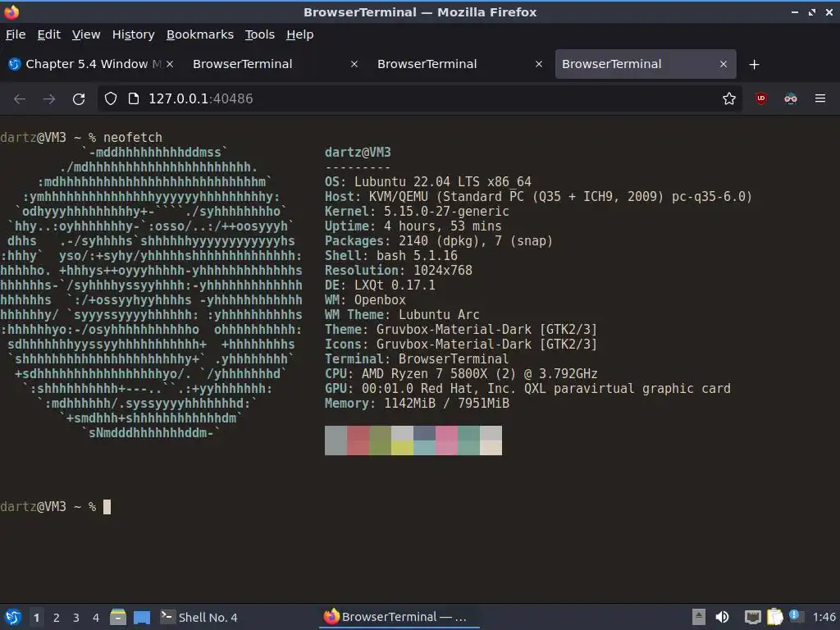Open the View menu
The height and width of the screenshot is (630, 840).
point(86,34)
